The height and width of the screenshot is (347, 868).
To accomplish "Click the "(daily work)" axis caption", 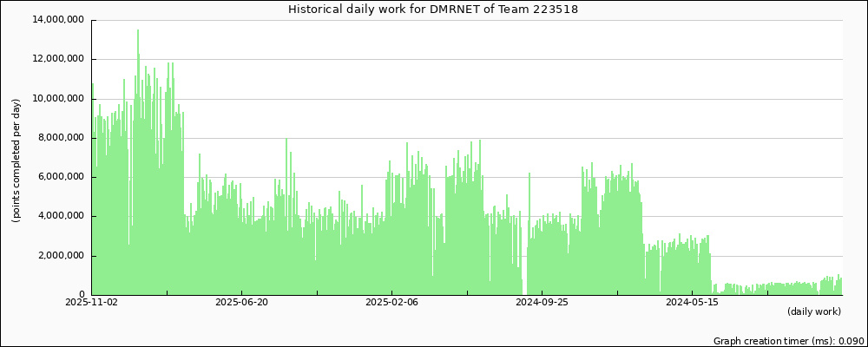I will coord(814,311).
